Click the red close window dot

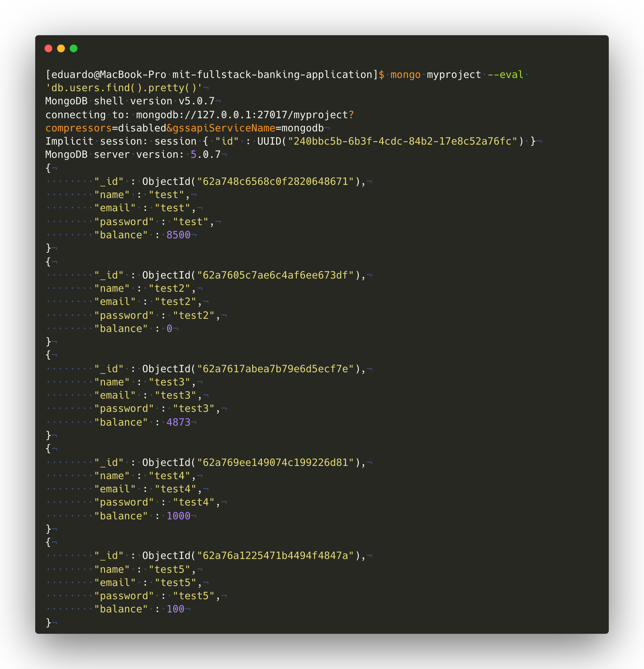(48, 48)
